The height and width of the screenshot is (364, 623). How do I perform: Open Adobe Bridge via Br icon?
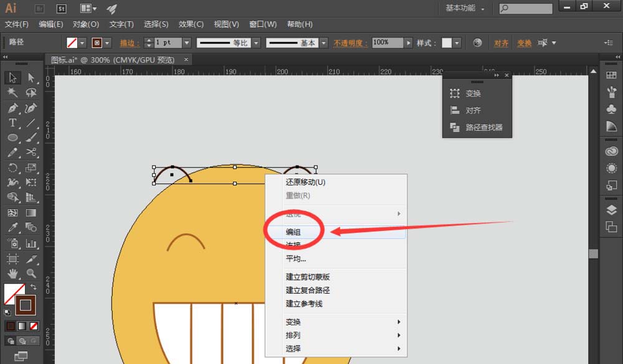[39, 8]
